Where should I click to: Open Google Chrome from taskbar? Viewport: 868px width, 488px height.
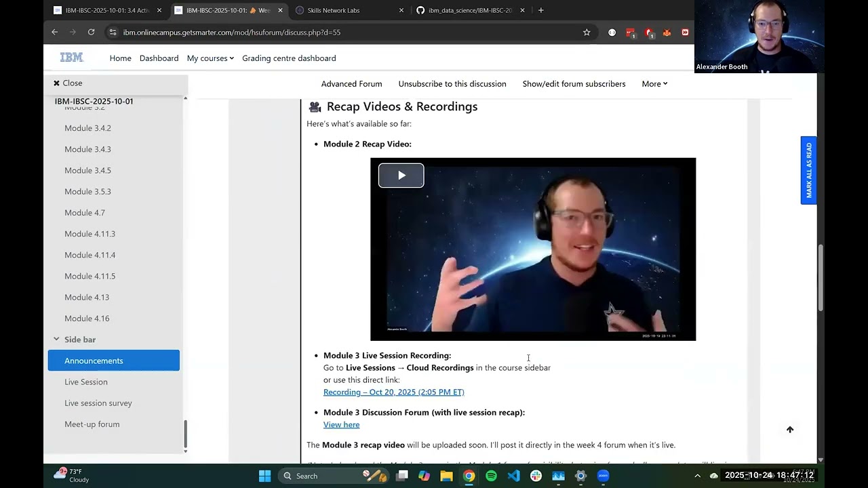pos(469,476)
